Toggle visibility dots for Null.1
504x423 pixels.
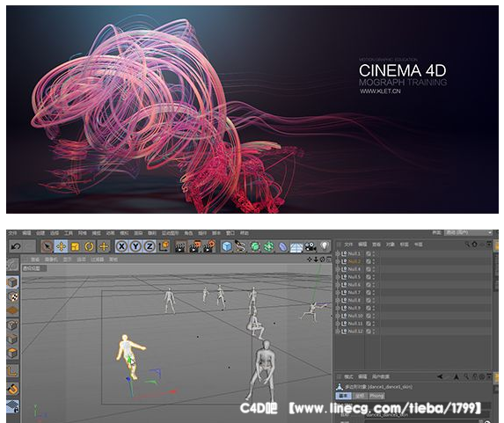pos(374,253)
